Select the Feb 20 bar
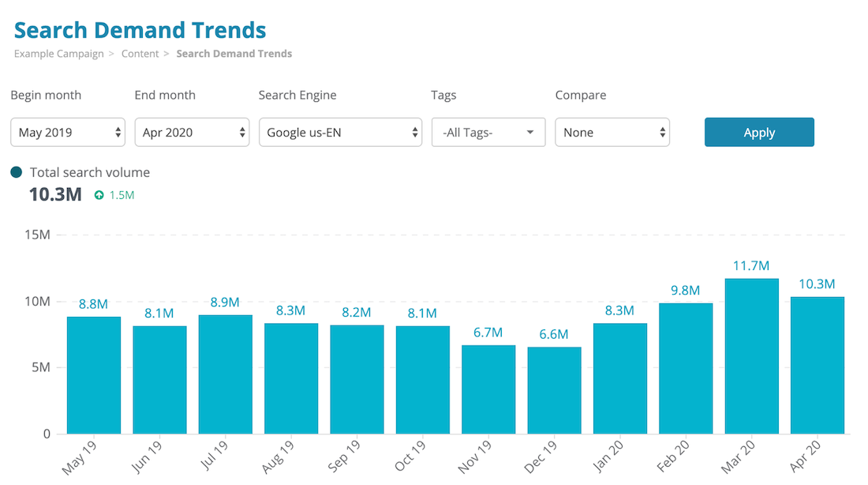 (685, 368)
